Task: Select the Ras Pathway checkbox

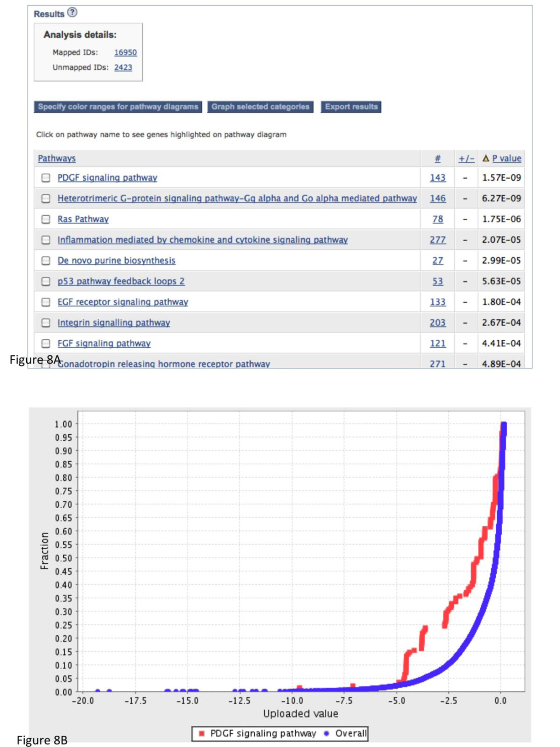Action: 46,219
